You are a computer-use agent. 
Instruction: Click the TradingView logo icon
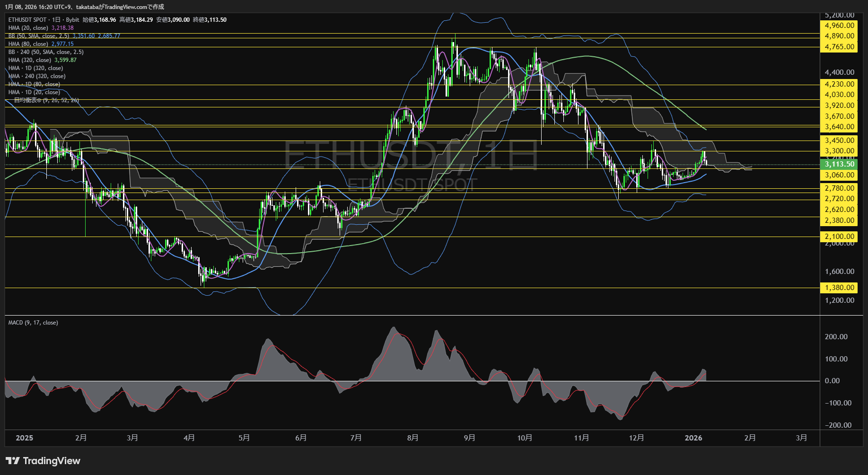point(13,461)
